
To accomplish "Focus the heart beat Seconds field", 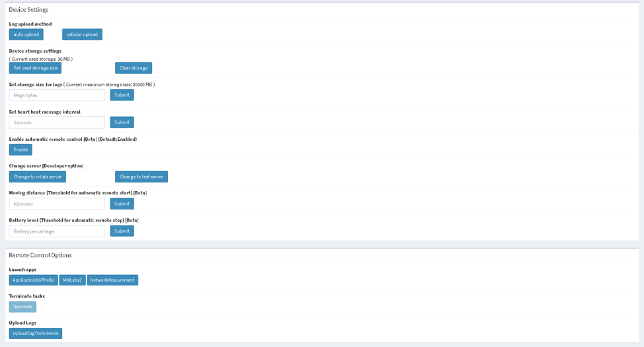I will (57, 122).
